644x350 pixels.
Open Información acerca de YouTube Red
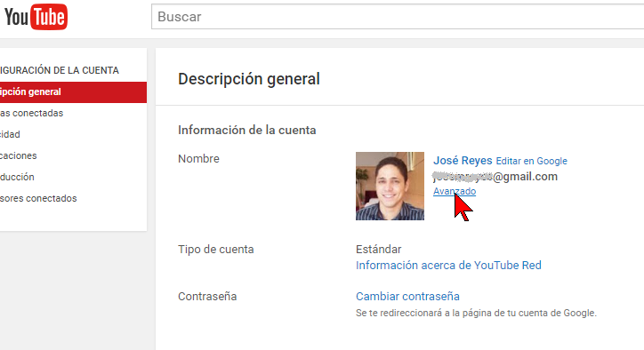pyautogui.click(x=448, y=265)
